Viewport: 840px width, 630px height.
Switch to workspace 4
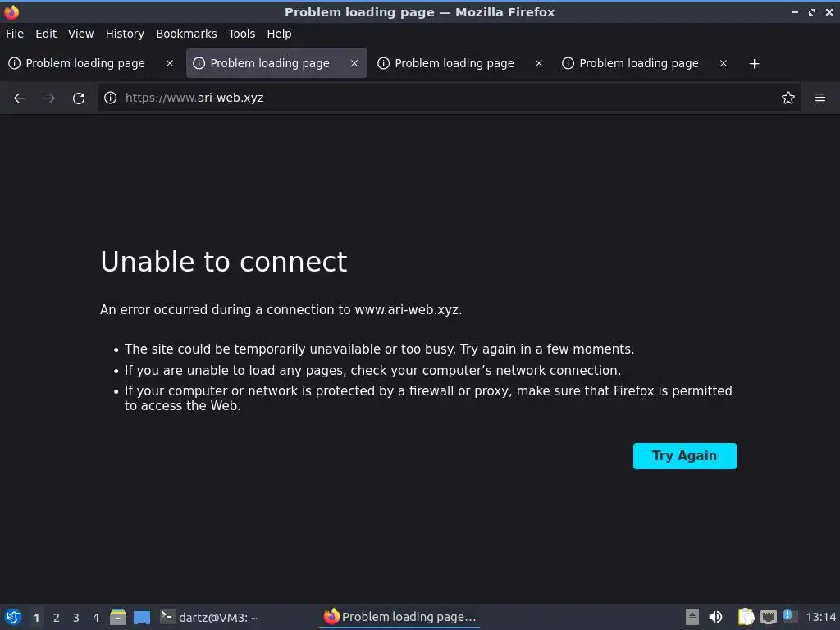pyautogui.click(x=96, y=618)
